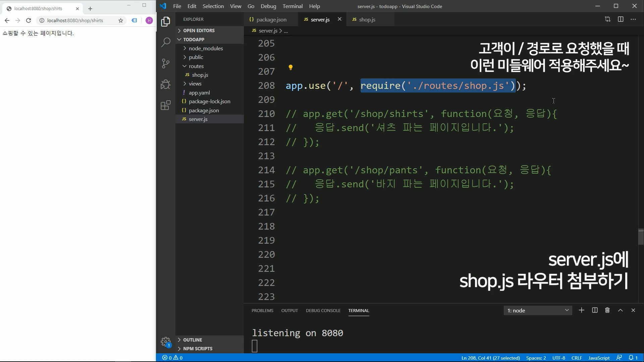Open the terminal selector dropdown '1: node'
This screenshot has width=644, height=362.
(x=538, y=310)
